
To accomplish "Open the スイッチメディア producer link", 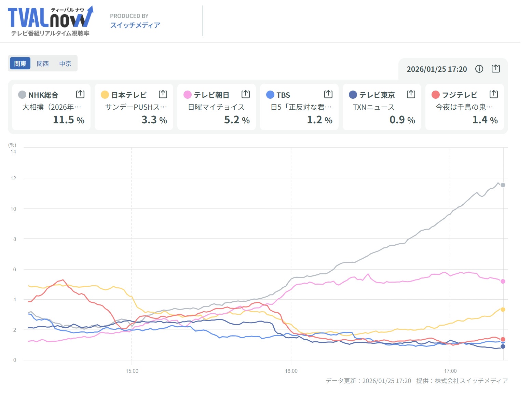I will pyautogui.click(x=135, y=25).
